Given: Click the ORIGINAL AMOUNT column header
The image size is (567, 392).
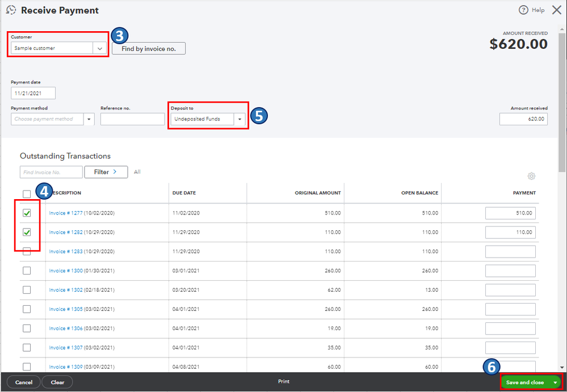Looking at the screenshot, I should click(x=318, y=193).
